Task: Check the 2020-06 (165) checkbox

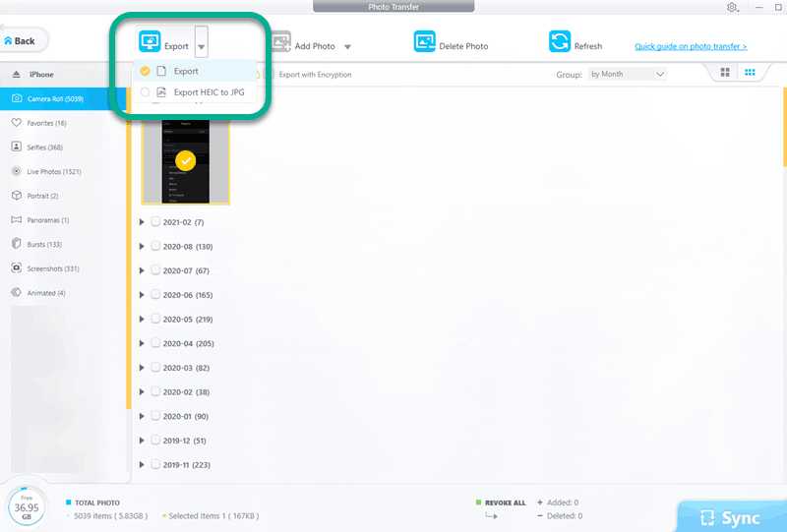Action: coord(155,294)
